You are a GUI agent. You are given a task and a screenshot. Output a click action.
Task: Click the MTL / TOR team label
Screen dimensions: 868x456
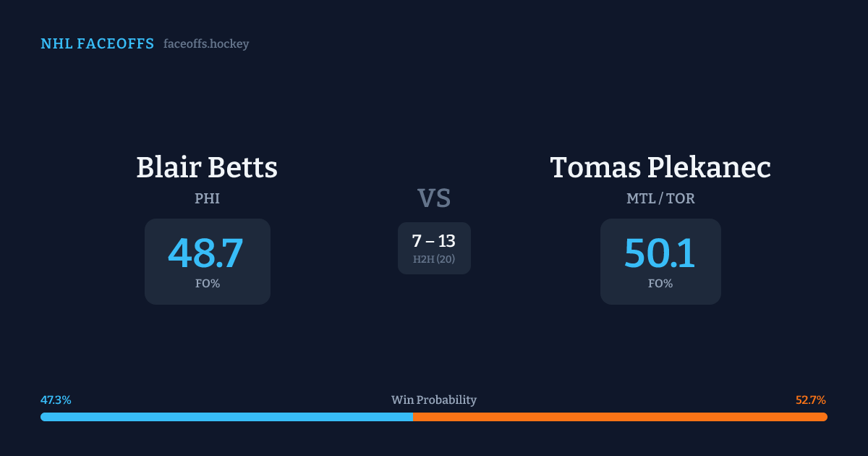[660, 198]
